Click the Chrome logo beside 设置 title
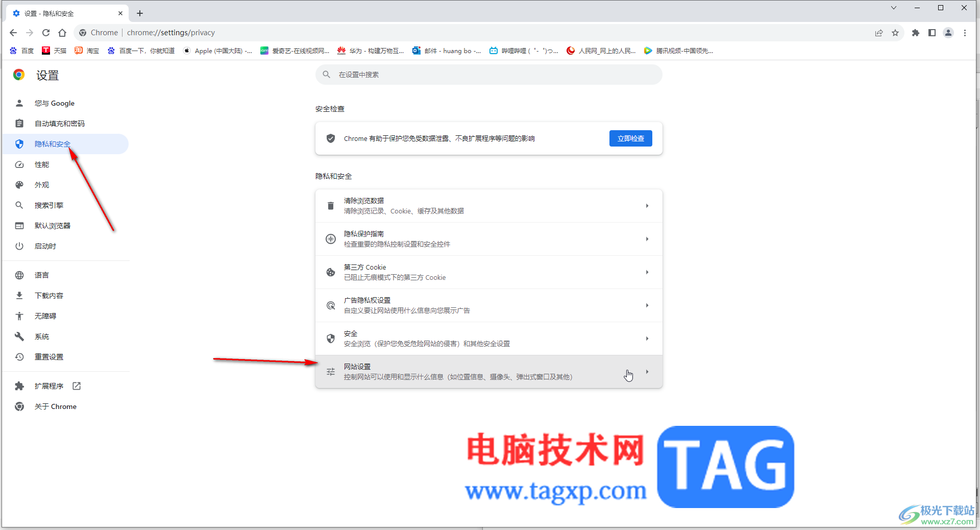980x530 pixels. 19,75
